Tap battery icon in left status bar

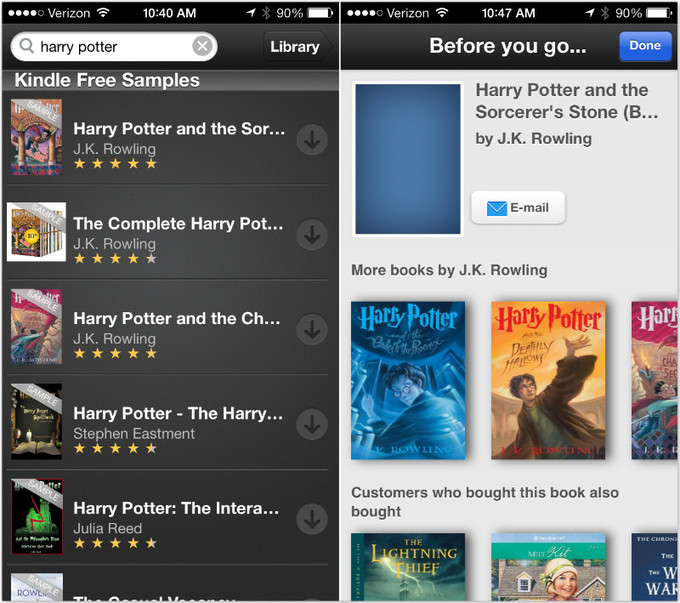point(320,13)
